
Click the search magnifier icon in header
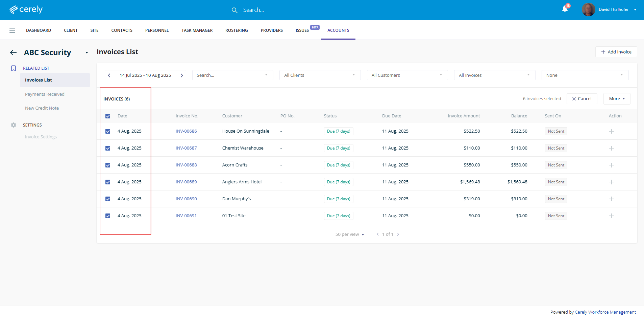coord(234,10)
